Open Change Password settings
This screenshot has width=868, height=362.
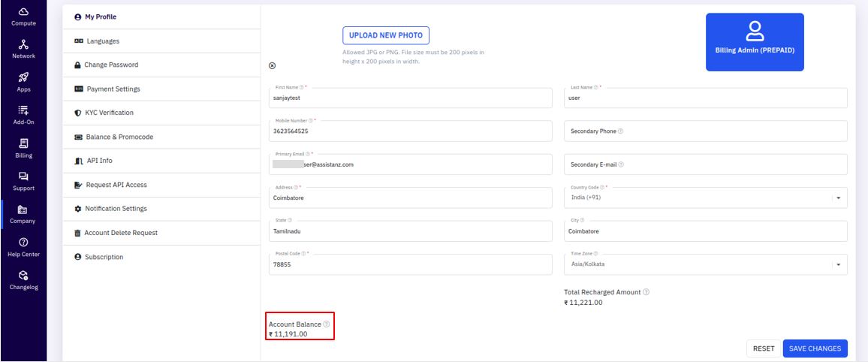coord(161,65)
